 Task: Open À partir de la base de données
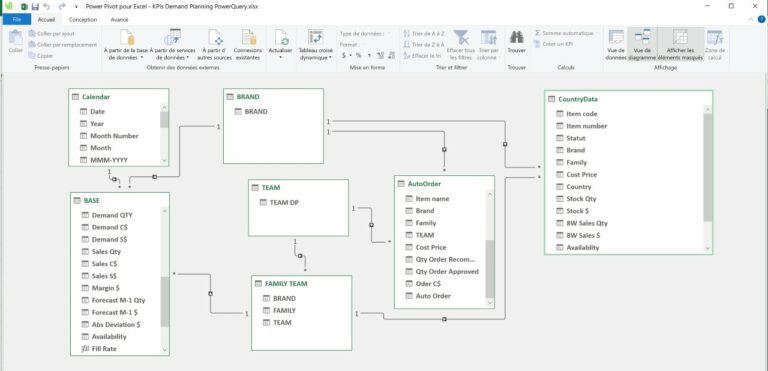[x=125, y=45]
